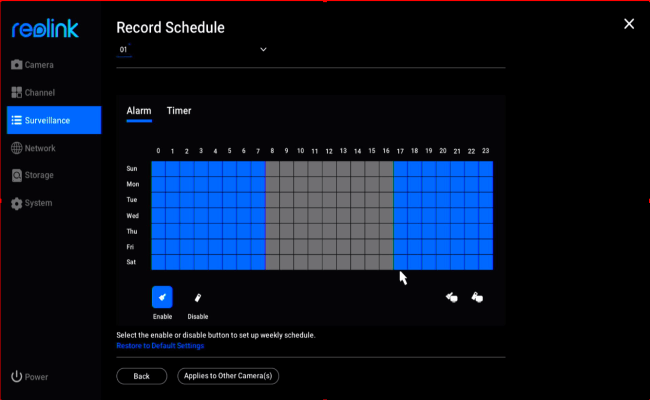Viewport: 650px width, 400px height.
Task: Click the brush-with-bucket fill all icon
Action: pos(452,297)
